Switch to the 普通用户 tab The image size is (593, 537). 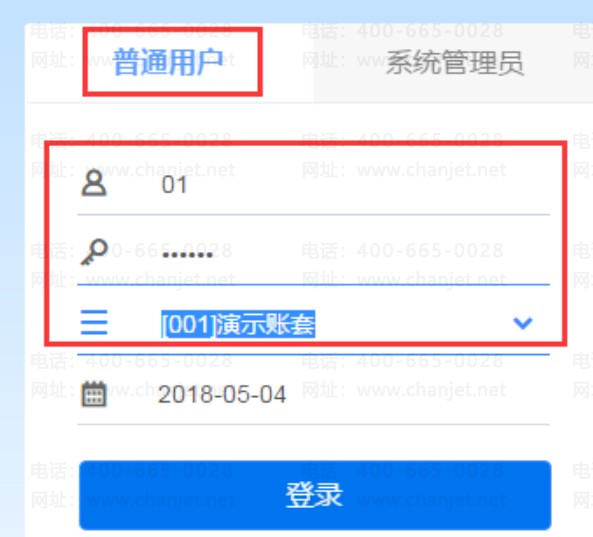[x=168, y=62]
